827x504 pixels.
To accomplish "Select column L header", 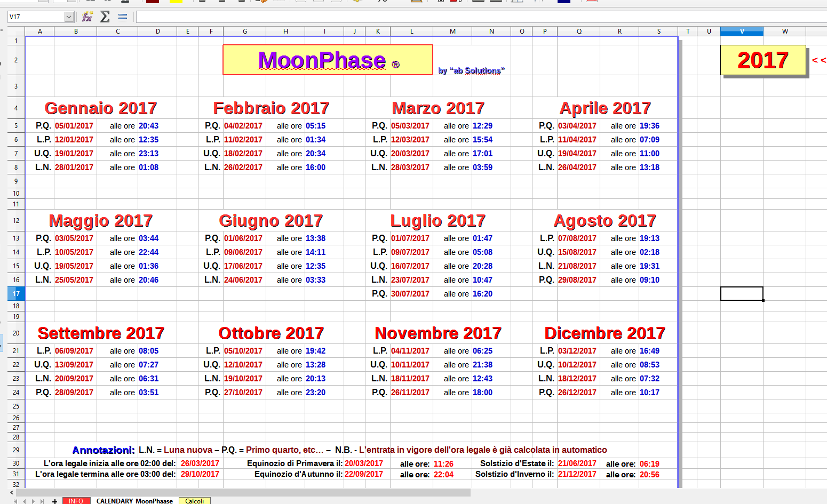I will coord(412,31).
